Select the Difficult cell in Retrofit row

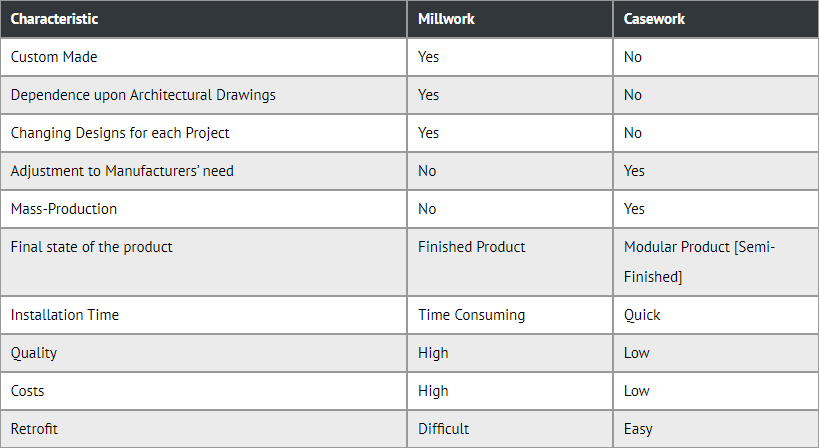click(x=444, y=429)
